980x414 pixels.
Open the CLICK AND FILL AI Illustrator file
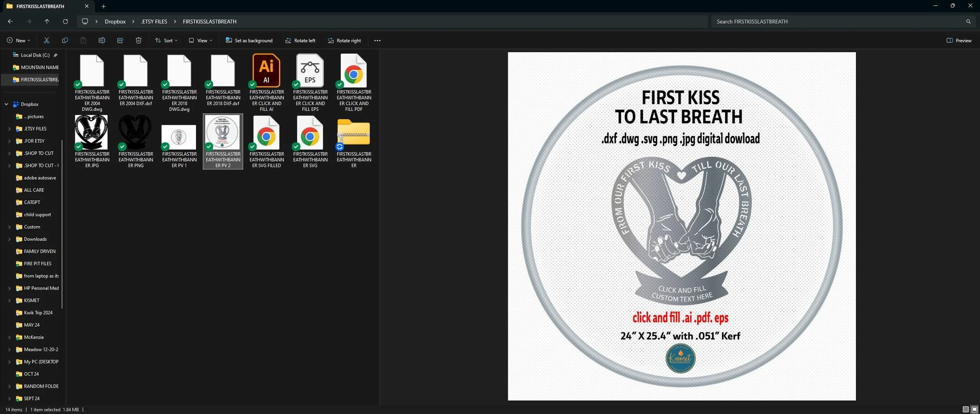(267, 83)
